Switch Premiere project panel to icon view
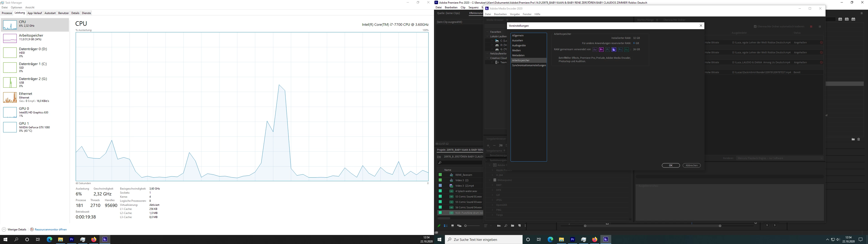Viewport: 868px width, 244px height. pos(453,226)
